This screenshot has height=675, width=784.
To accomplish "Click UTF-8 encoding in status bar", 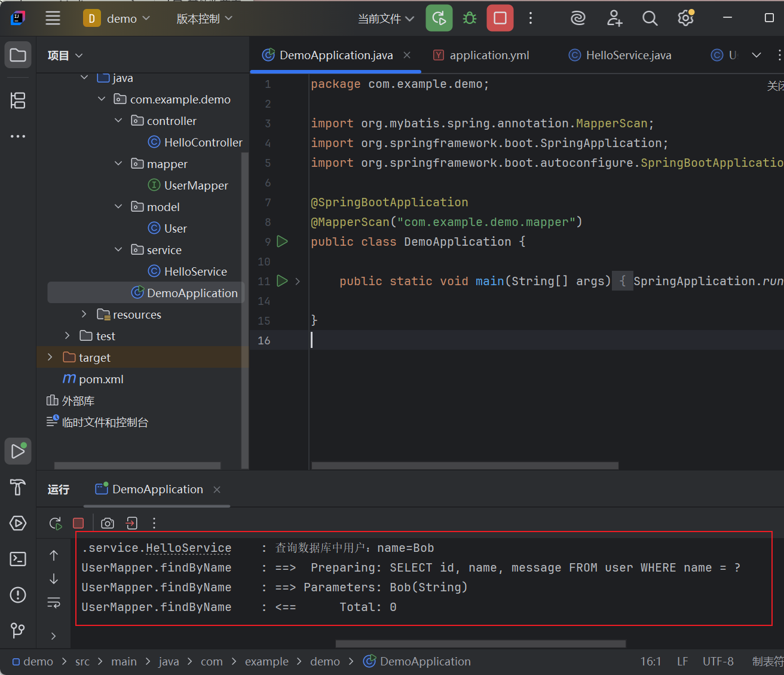I will pos(718,661).
